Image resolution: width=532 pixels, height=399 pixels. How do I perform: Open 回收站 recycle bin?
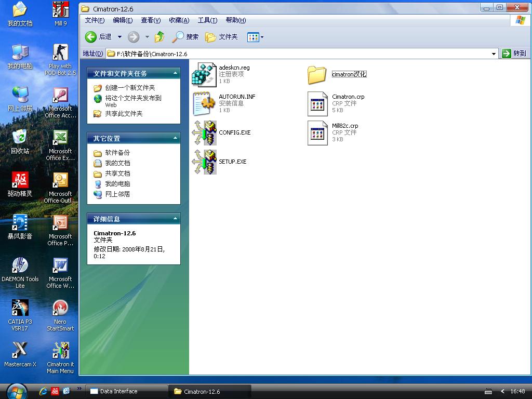point(20,142)
